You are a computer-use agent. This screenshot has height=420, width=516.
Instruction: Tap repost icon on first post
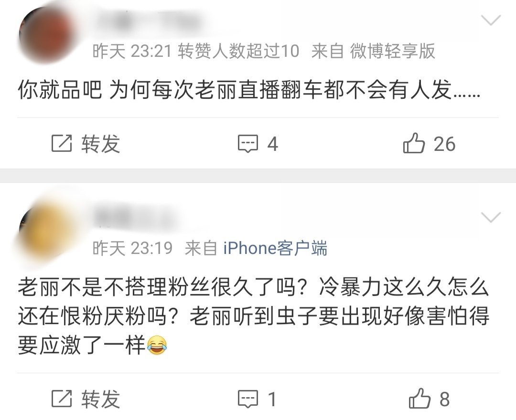point(62,143)
